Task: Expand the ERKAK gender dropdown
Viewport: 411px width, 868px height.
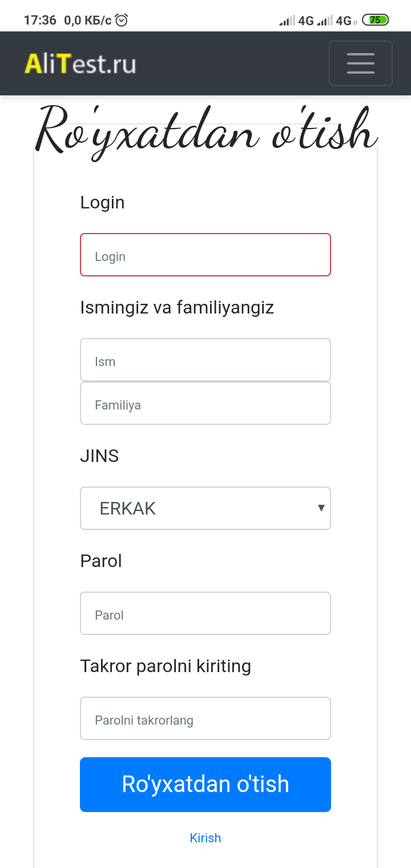Action: point(205,508)
